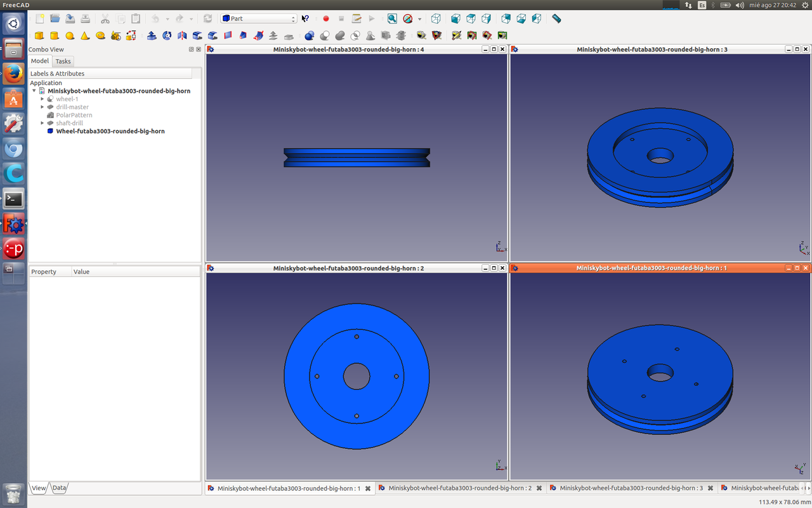Switch to the Tasks tab
The height and width of the screenshot is (508, 812).
[63, 61]
